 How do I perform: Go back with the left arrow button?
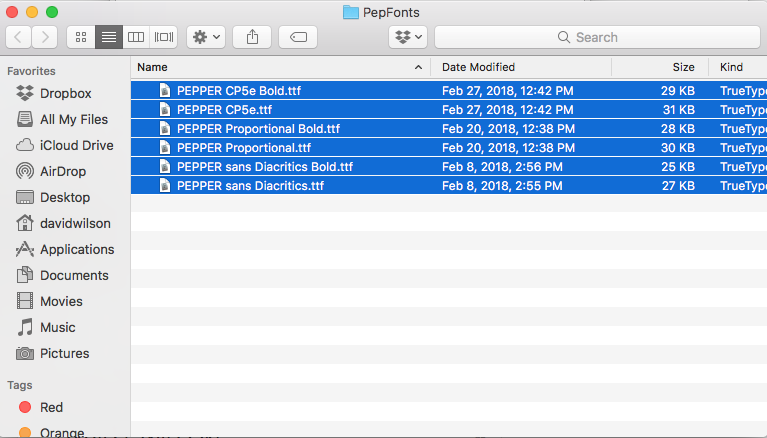click(19, 37)
